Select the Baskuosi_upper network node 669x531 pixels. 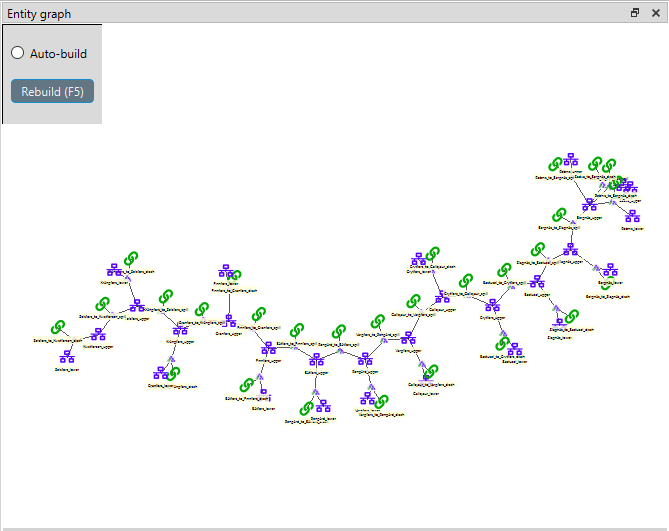pos(537,281)
